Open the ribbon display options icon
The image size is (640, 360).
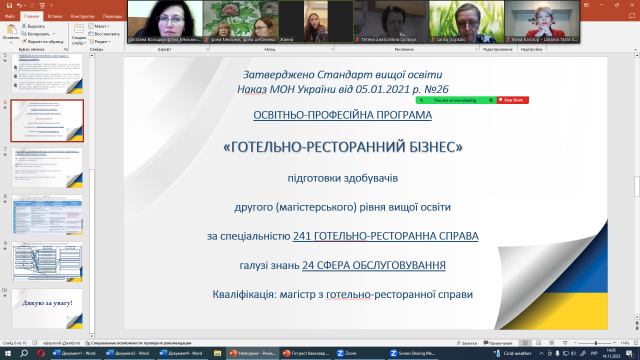pos(586,5)
